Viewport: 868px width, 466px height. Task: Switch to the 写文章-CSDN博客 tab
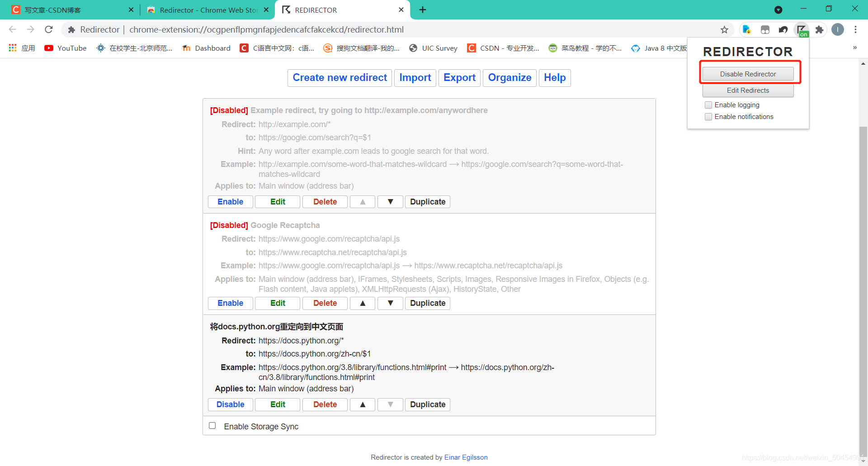[68, 10]
